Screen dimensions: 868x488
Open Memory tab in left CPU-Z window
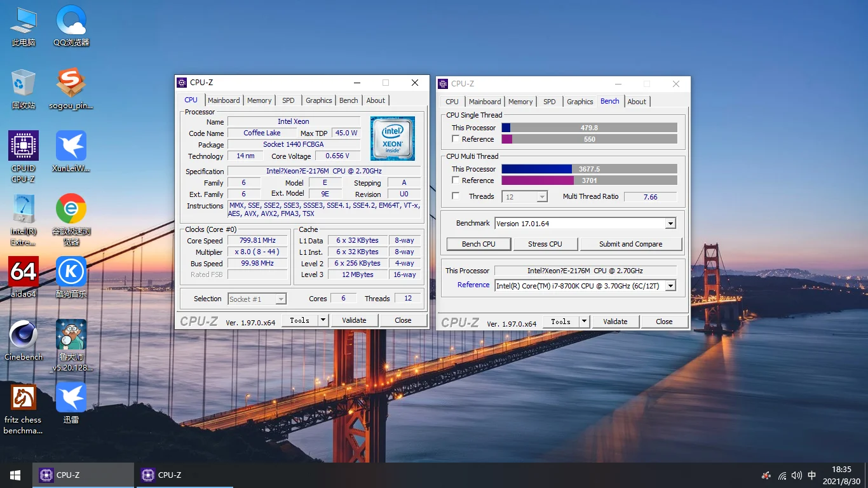[x=259, y=100]
